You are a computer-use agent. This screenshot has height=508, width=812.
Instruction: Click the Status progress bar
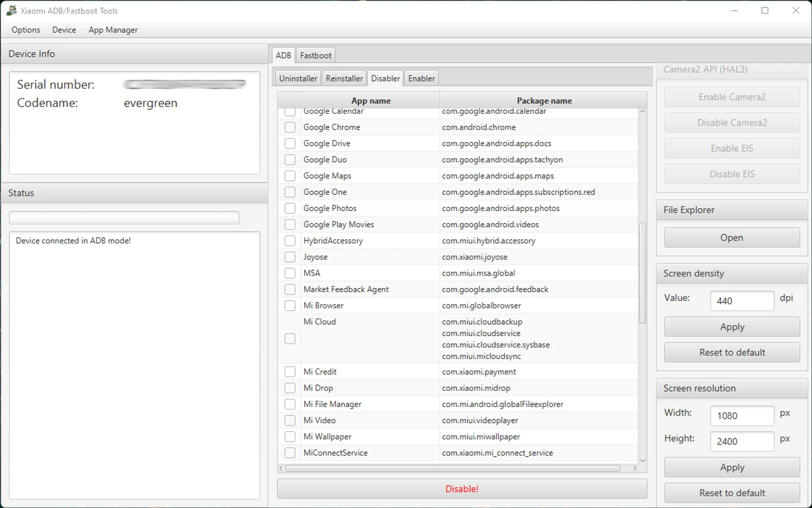(x=124, y=218)
